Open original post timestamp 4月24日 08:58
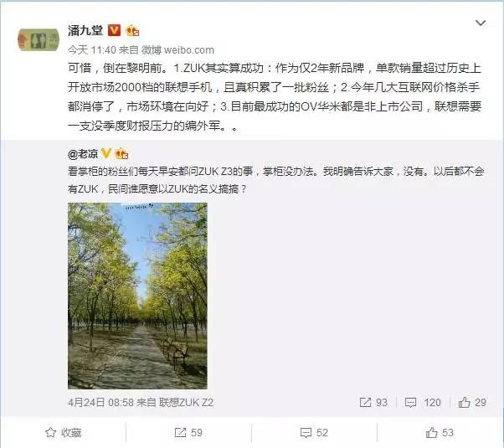504x448 pixels. [x=100, y=402]
